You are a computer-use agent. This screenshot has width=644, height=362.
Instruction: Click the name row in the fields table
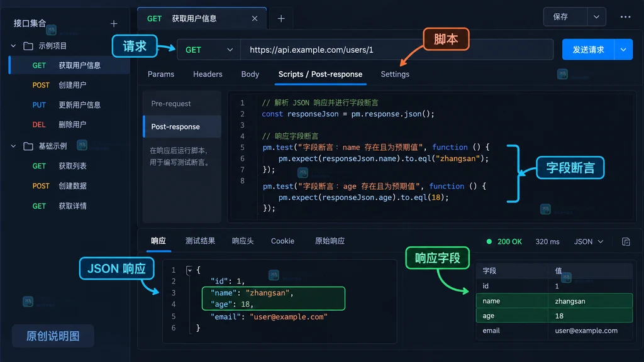[554, 301]
